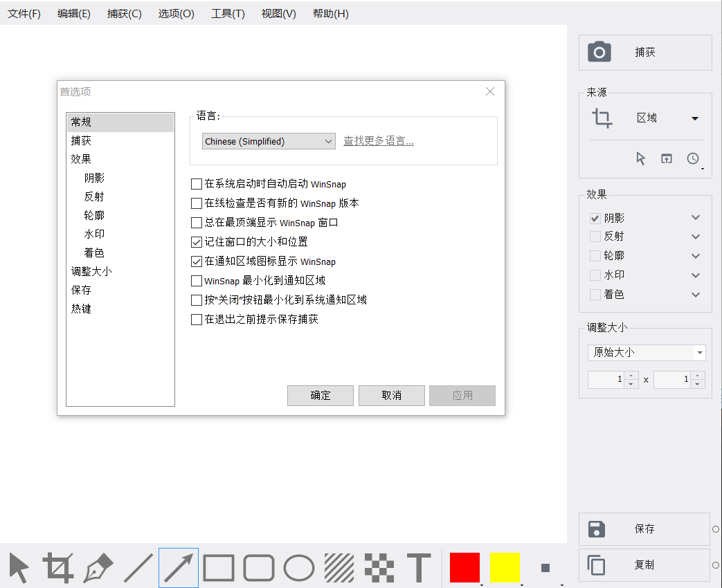Select the Crop tool in bottom toolbar

click(x=58, y=568)
